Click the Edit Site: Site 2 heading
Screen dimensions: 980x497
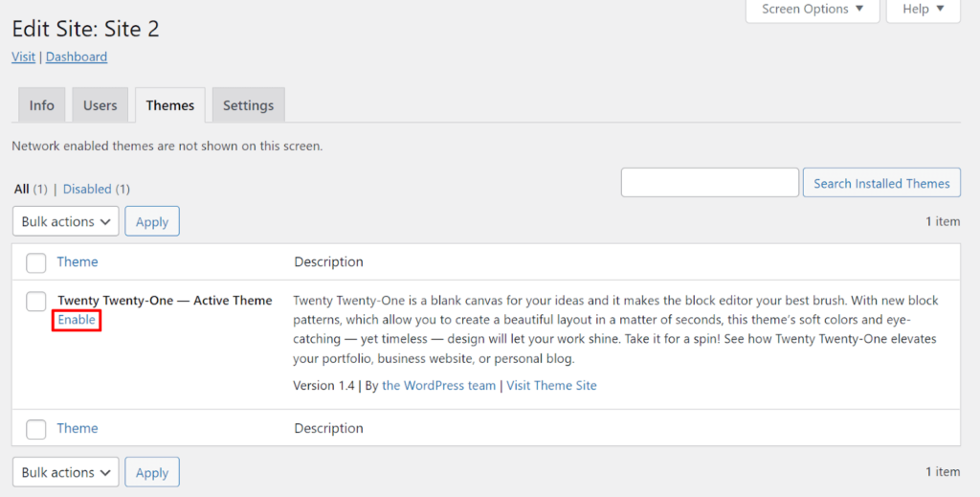click(x=85, y=29)
